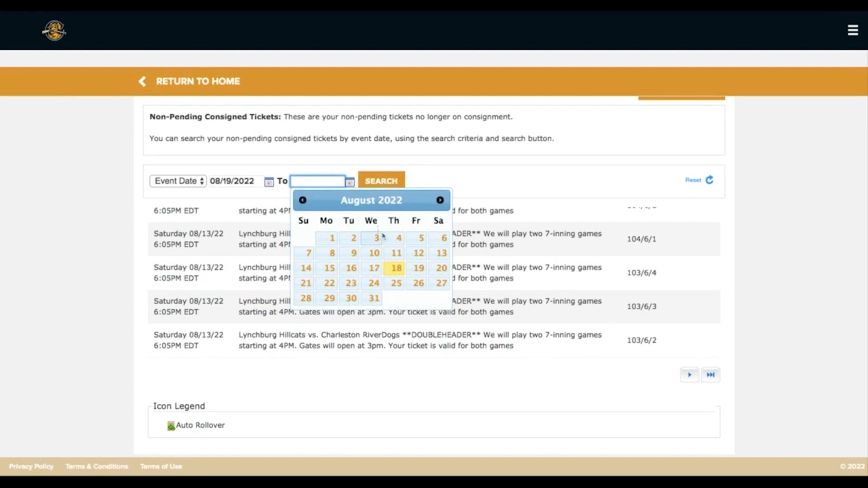Select August 12 in the calendar
The height and width of the screenshot is (488, 868).
[416, 253]
